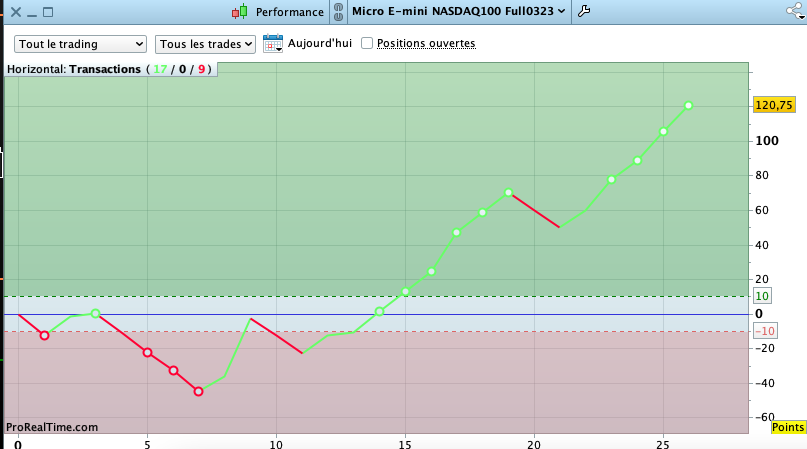This screenshot has width=807, height=449.
Task: Open the wrench settings icon
Action: click(584, 11)
